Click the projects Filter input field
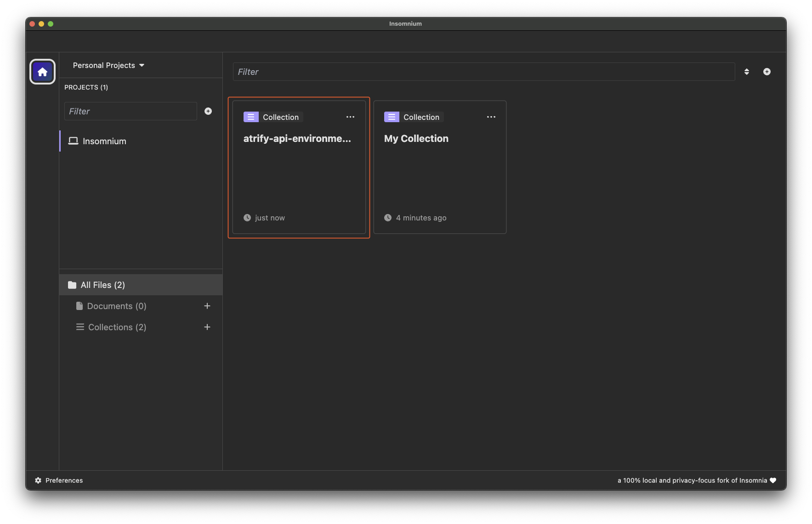The image size is (812, 524). (131, 111)
